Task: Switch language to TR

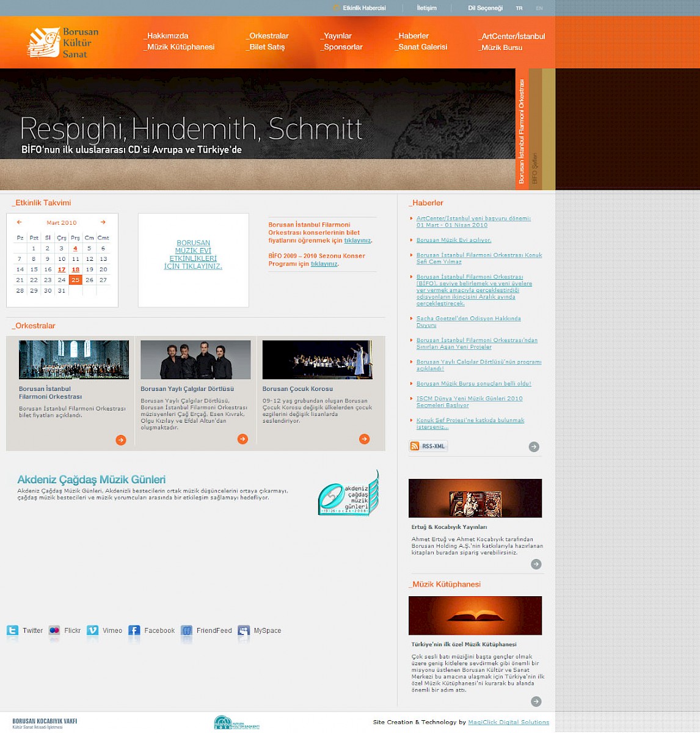Action: [519, 9]
